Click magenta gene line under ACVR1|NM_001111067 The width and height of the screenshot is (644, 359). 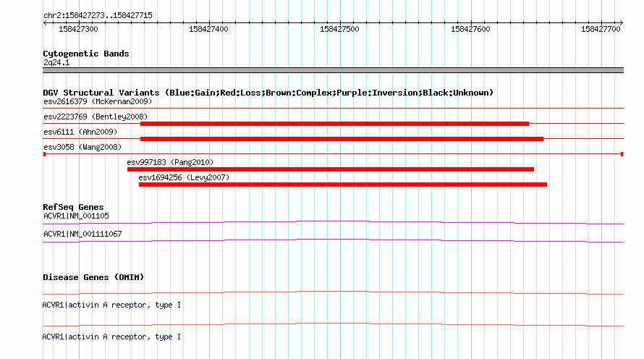[x=333, y=241]
